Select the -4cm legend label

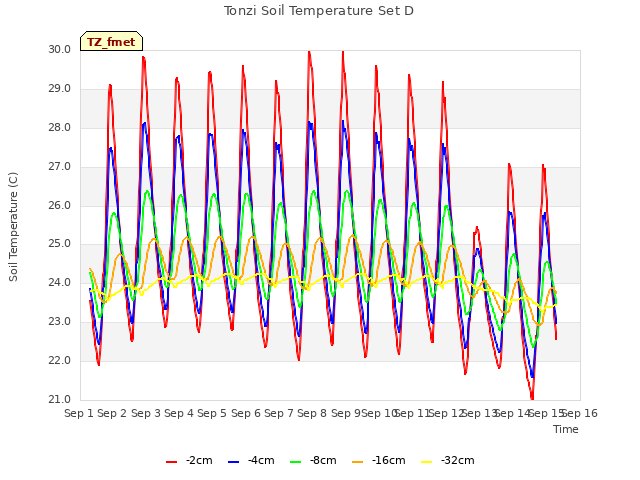[x=261, y=460]
